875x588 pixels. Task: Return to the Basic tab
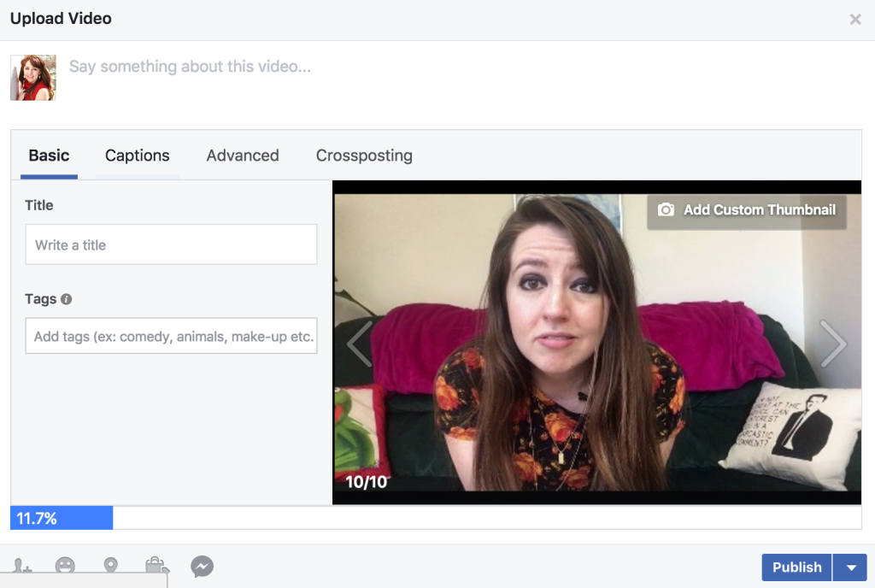pos(49,156)
